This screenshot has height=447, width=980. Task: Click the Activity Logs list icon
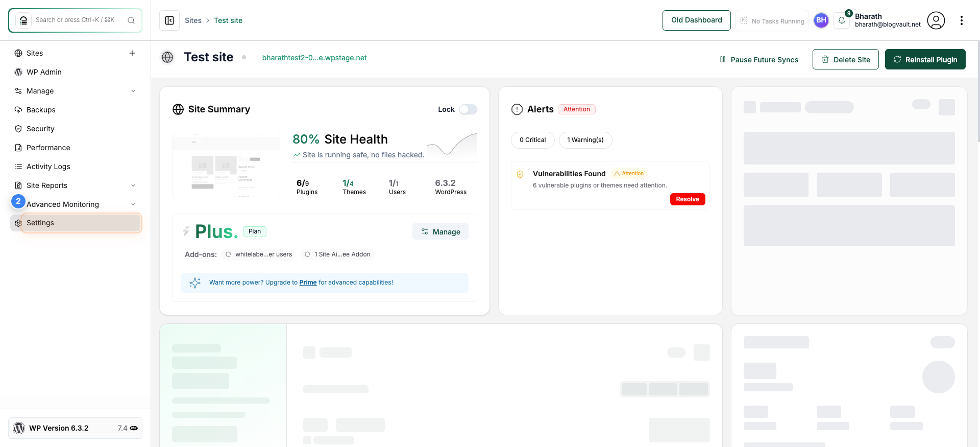point(18,167)
